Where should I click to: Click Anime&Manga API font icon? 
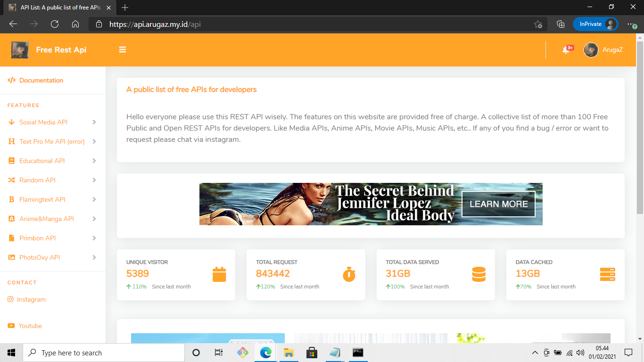12,219
